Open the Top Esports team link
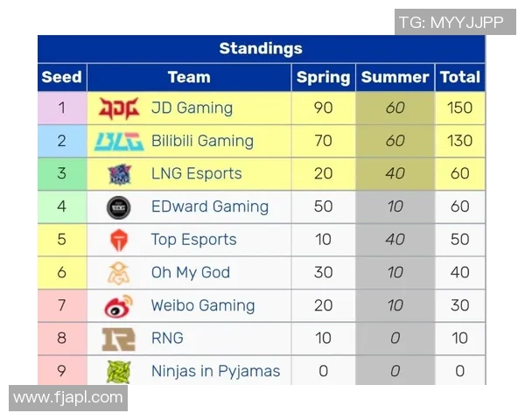Screen dimensions: 525x420 [193, 240]
